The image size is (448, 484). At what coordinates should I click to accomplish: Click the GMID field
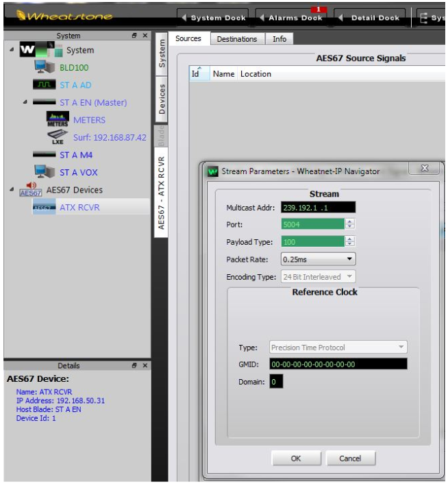pyautogui.click(x=338, y=364)
